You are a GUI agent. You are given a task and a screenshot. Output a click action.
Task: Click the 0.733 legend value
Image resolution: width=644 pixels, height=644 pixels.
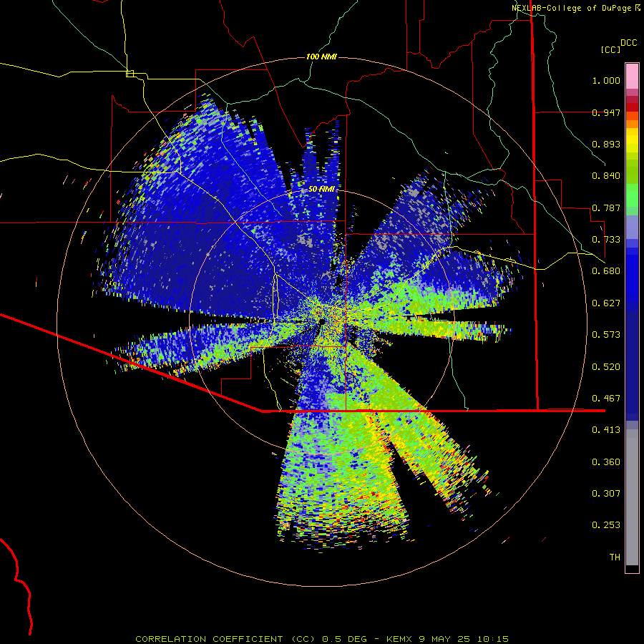click(606, 240)
